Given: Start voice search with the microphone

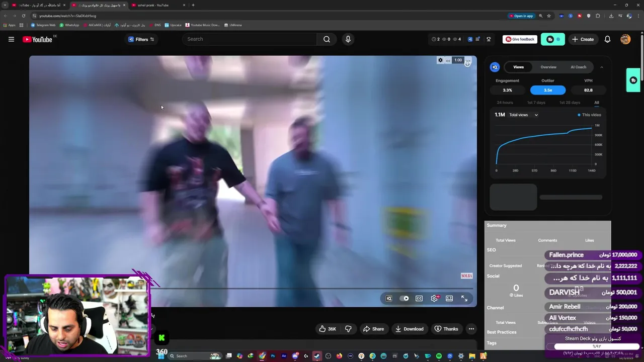Looking at the screenshot, I should [348, 39].
